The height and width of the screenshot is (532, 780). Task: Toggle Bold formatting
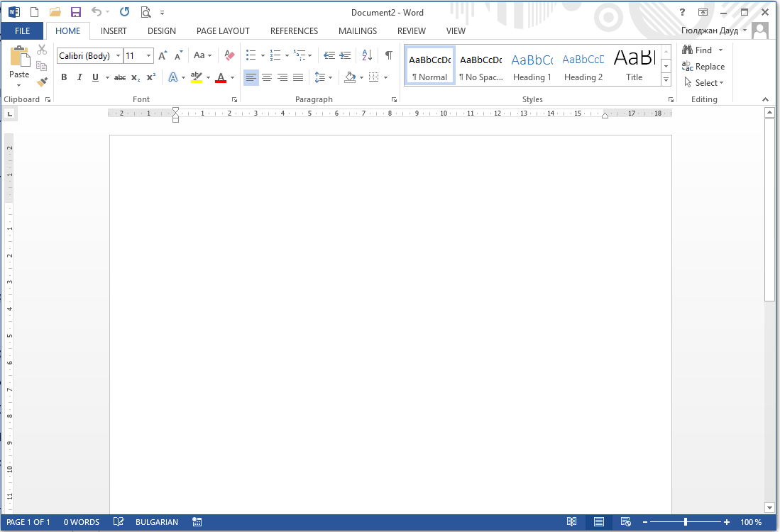64,77
